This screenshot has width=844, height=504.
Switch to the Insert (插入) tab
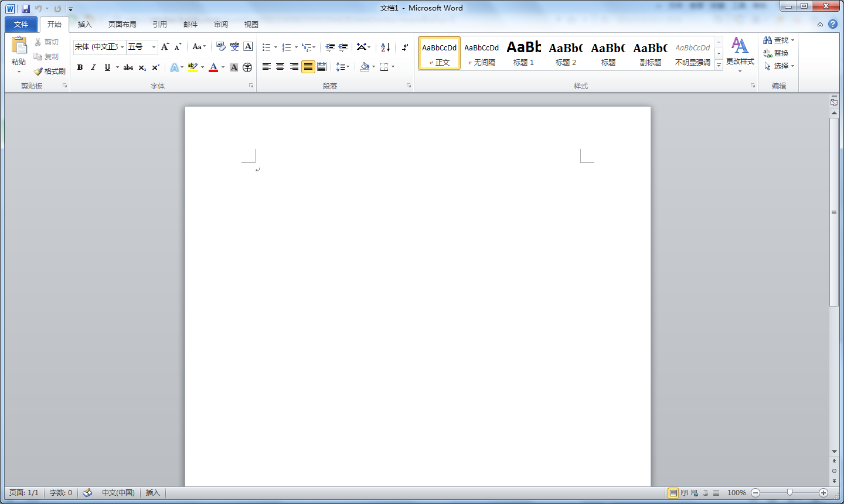[85, 24]
